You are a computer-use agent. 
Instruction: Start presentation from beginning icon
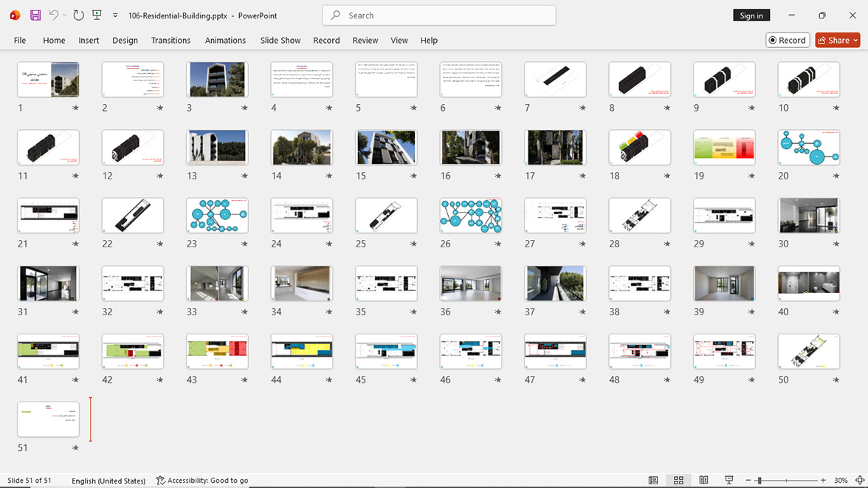tap(97, 16)
